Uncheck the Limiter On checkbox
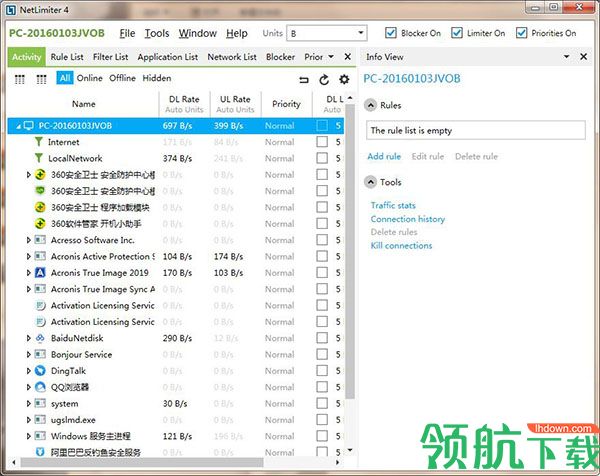Viewport: 600px width, 476px height. [x=456, y=33]
